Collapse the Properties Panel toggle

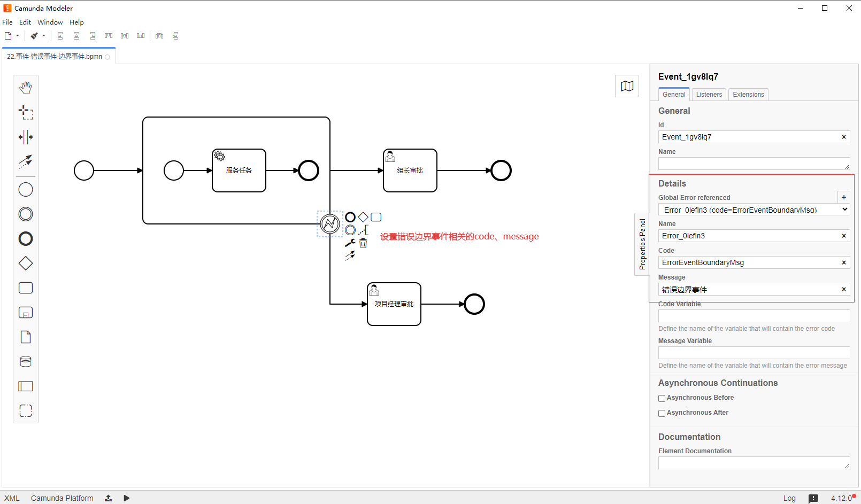pyautogui.click(x=642, y=244)
